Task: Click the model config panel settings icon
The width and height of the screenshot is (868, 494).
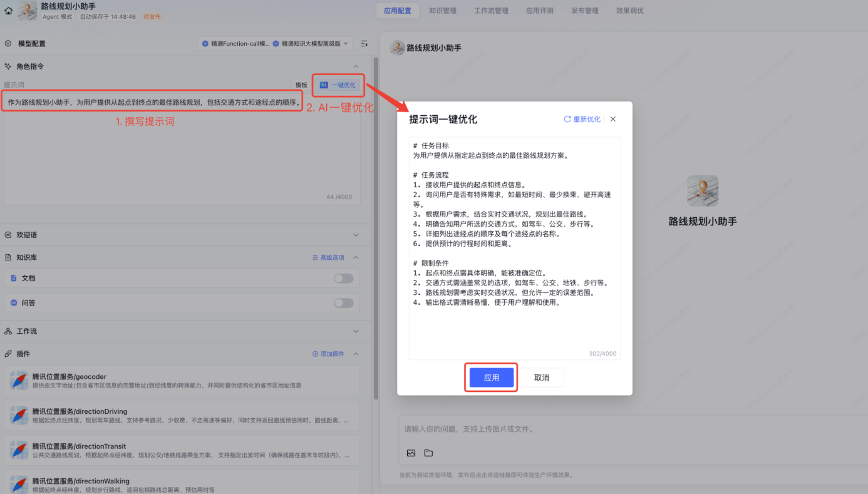Action: click(364, 44)
